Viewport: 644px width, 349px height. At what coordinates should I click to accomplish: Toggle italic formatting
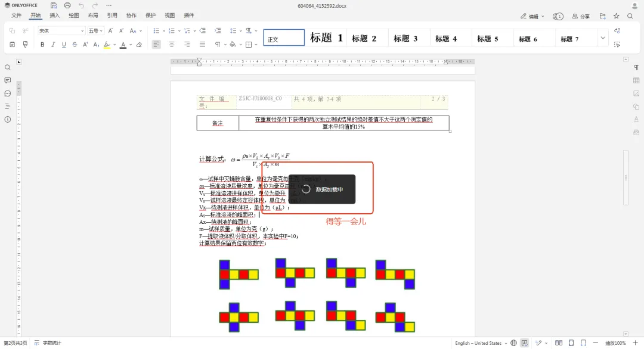[53, 44]
